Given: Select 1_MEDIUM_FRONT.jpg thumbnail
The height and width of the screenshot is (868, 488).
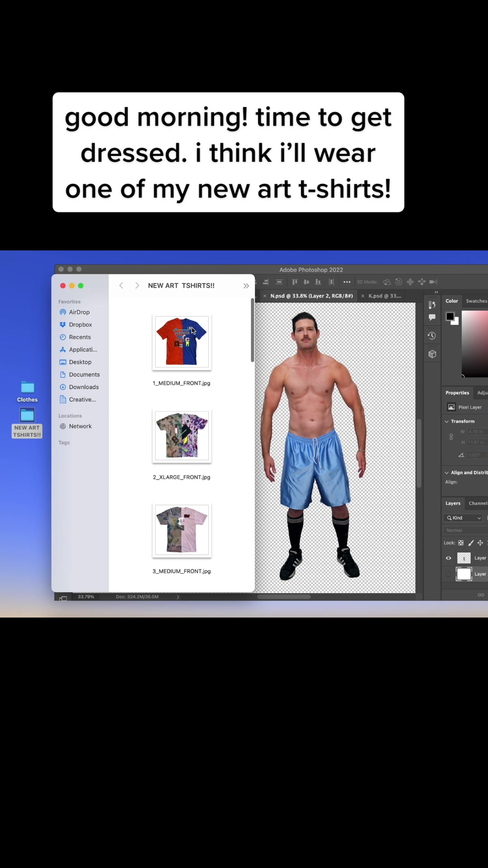Looking at the screenshot, I should tap(182, 341).
